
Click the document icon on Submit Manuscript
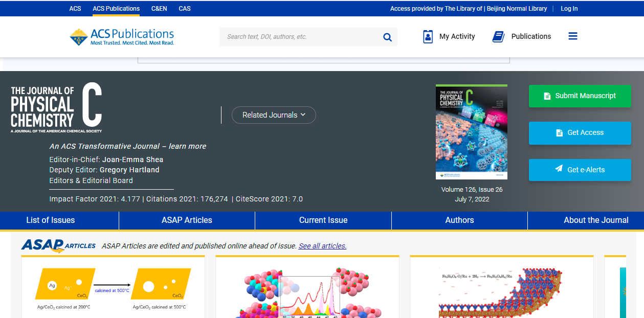click(547, 96)
